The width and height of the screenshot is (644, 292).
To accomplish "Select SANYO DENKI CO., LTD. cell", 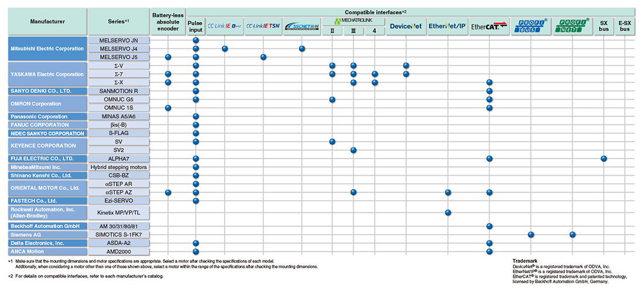I will point(47,91).
